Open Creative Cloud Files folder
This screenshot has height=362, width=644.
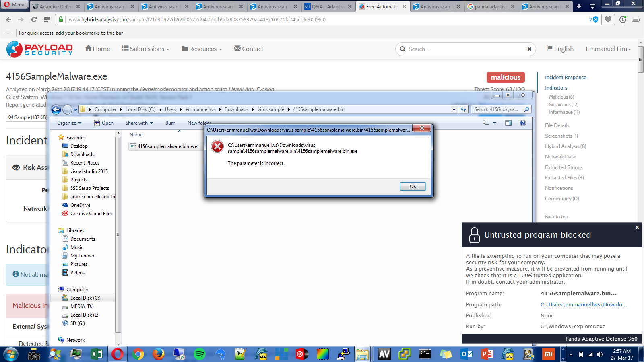(91, 214)
